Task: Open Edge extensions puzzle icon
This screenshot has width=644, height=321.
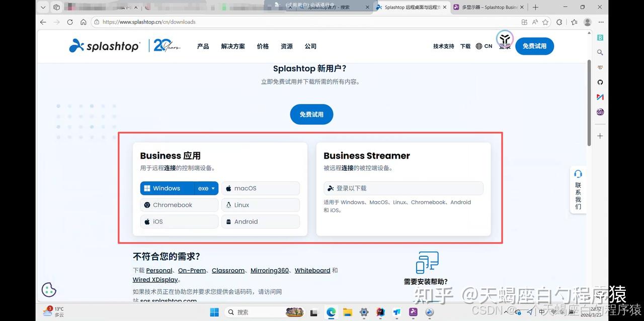Action: (559, 22)
